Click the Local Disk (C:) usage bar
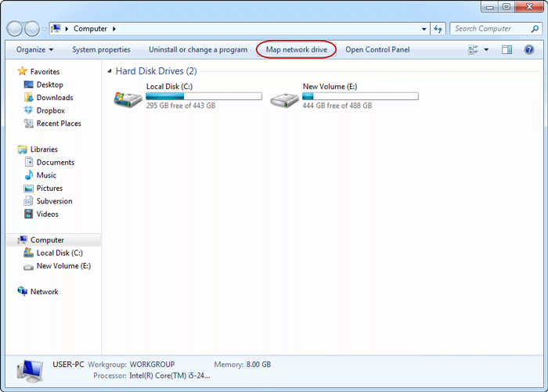The image size is (548, 392). click(x=204, y=96)
